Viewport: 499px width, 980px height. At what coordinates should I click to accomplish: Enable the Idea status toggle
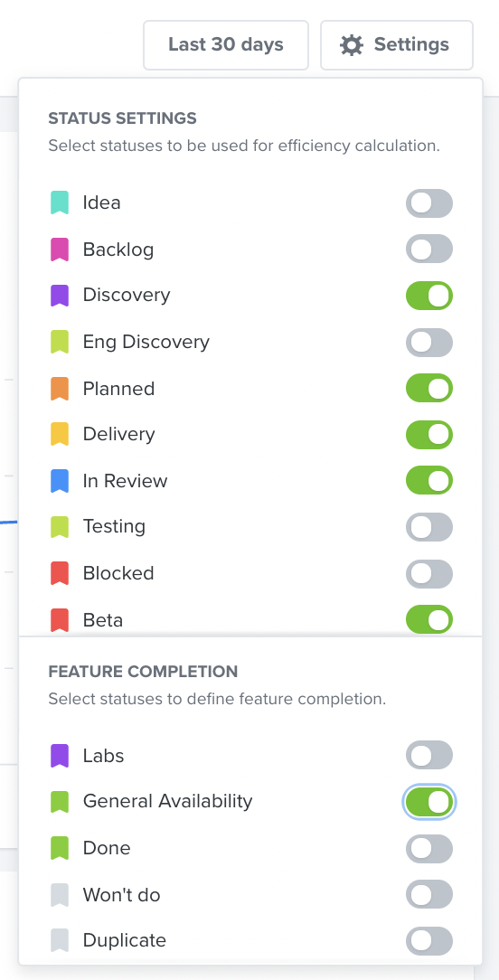point(429,203)
